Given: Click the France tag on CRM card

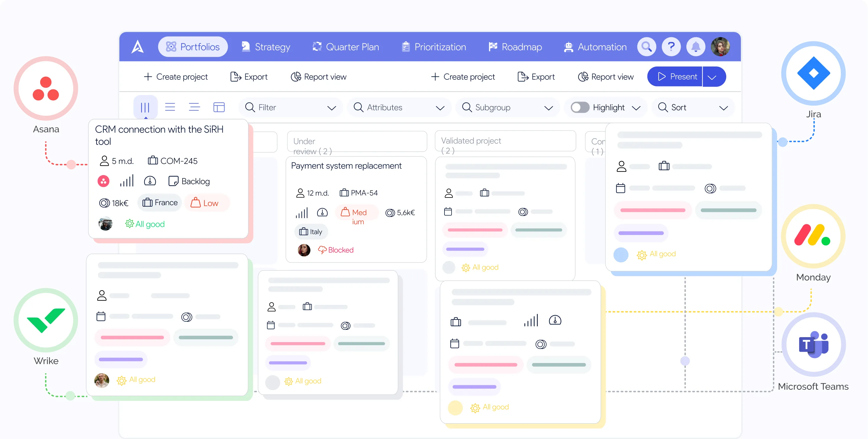Looking at the screenshot, I should pos(160,203).
